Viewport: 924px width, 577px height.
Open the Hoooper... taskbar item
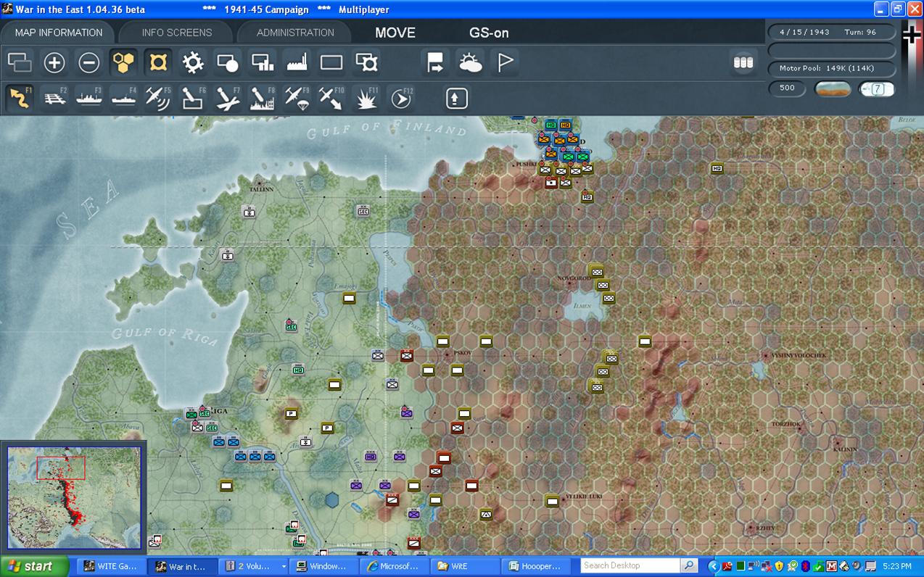point(537,567)
